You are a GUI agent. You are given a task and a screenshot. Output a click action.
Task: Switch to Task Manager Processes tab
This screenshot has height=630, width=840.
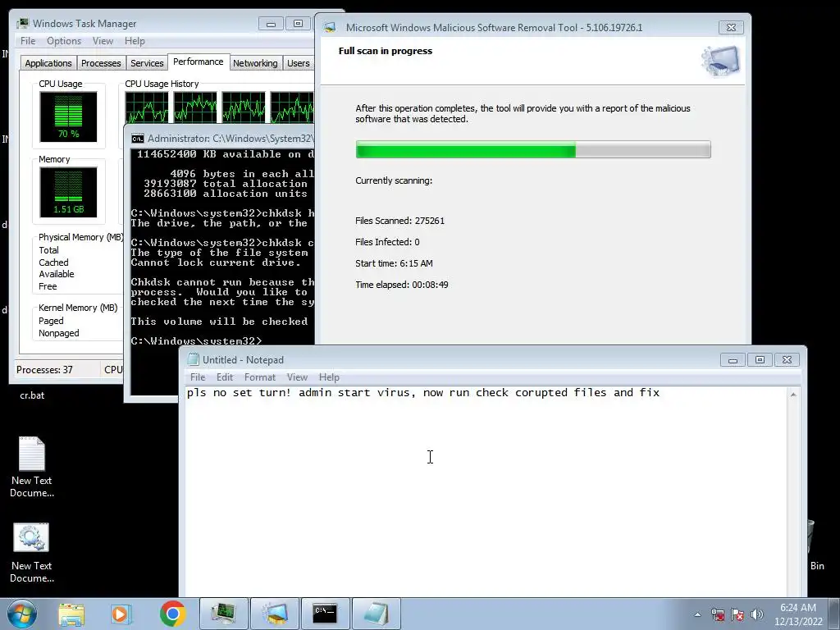pos(101,63)
